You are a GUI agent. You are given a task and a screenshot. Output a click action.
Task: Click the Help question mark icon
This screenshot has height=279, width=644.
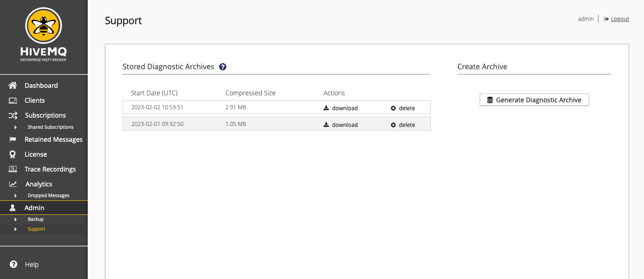14,264
